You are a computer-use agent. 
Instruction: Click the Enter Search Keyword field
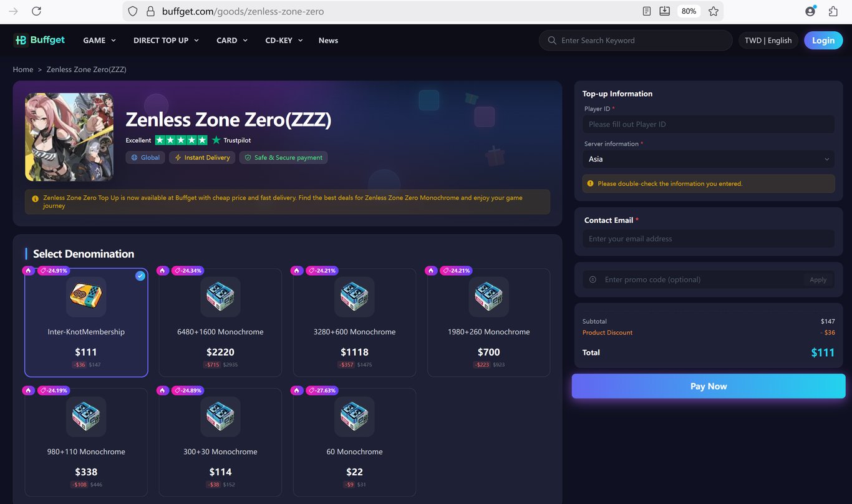tap(636, 41)
